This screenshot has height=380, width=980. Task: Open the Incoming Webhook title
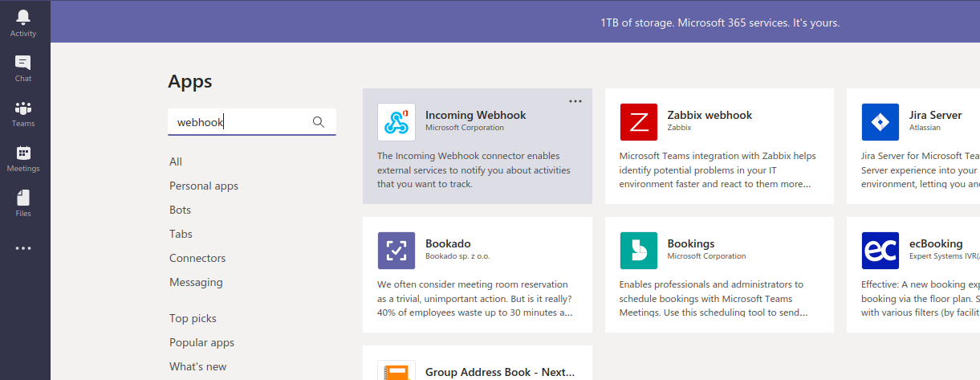click(x=476, y=115)
